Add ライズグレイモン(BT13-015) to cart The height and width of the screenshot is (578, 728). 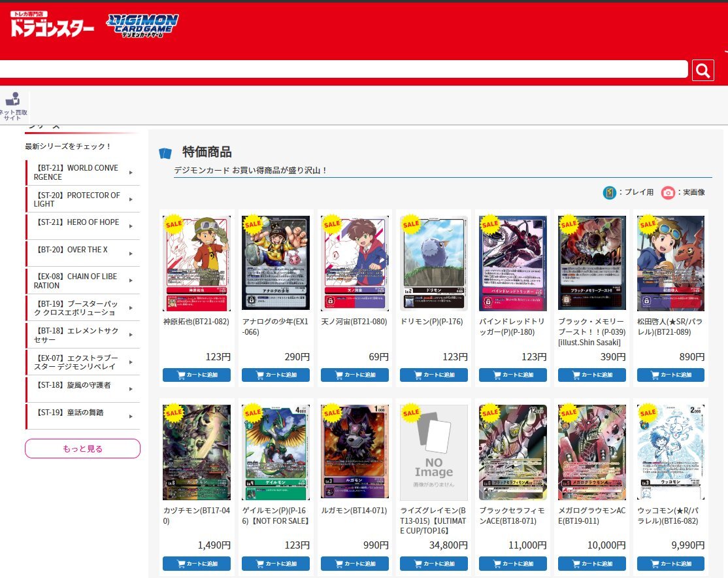pos(434,564)
